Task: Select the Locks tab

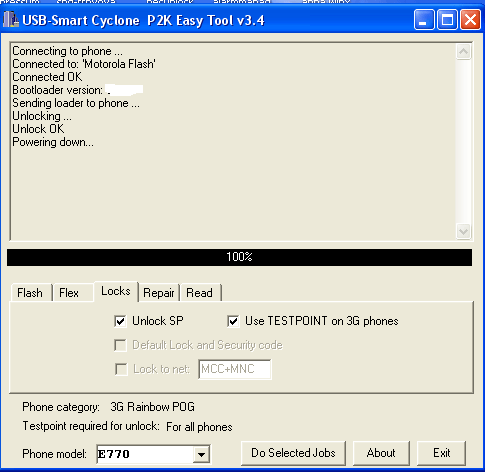Action: 116,291
